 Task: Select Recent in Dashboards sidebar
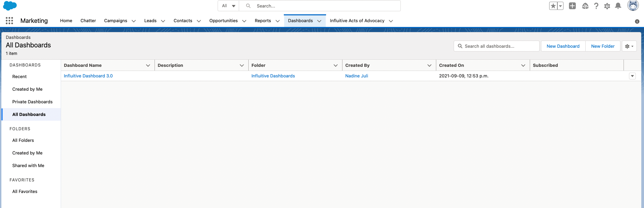(x=31, y=77)
